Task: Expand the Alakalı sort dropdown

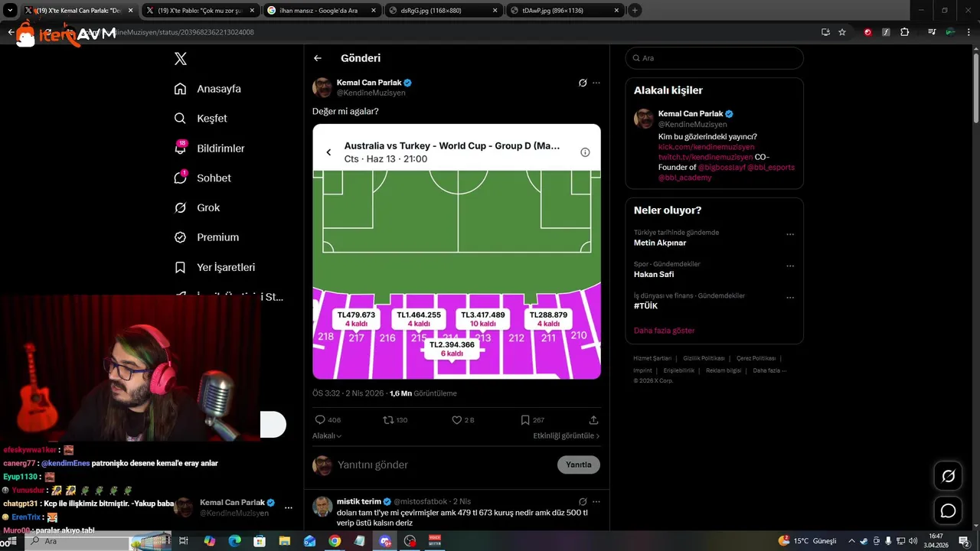Action: click(x=327, y=435)
